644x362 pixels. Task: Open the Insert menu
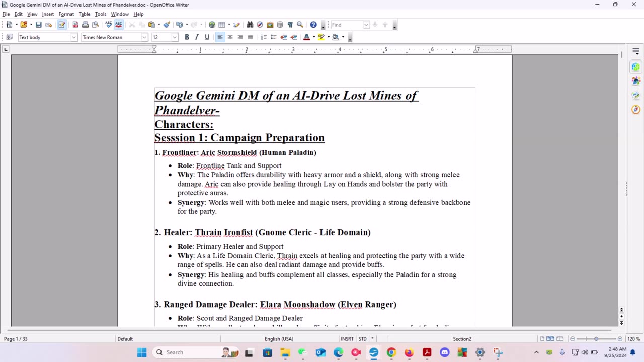point(48,14)
